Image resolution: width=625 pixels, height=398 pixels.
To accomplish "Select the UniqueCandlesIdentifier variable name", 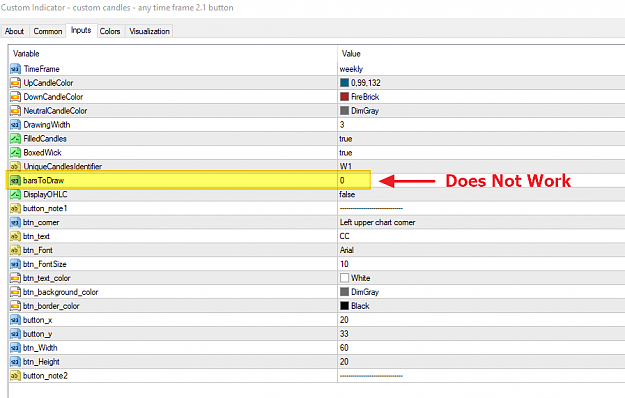I will coord(63,166).
